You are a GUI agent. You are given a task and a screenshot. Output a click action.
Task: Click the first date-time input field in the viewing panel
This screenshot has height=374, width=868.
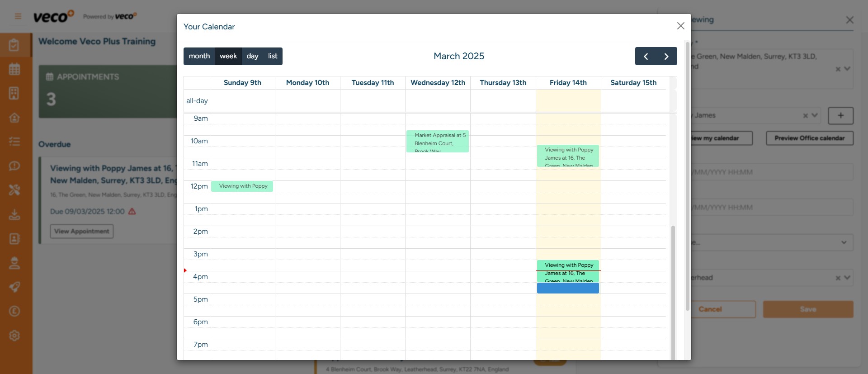pyautogui.click(x=772, y=172)
